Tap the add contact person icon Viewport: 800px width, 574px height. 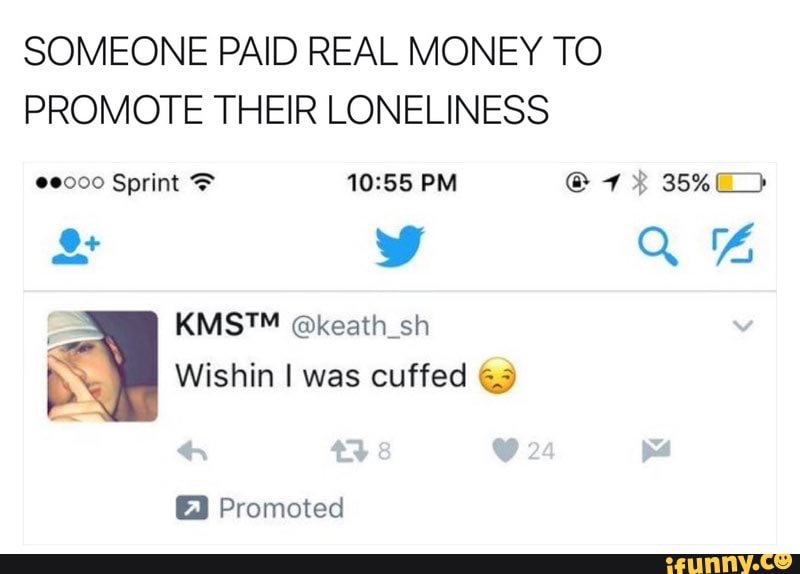(76, 246)
